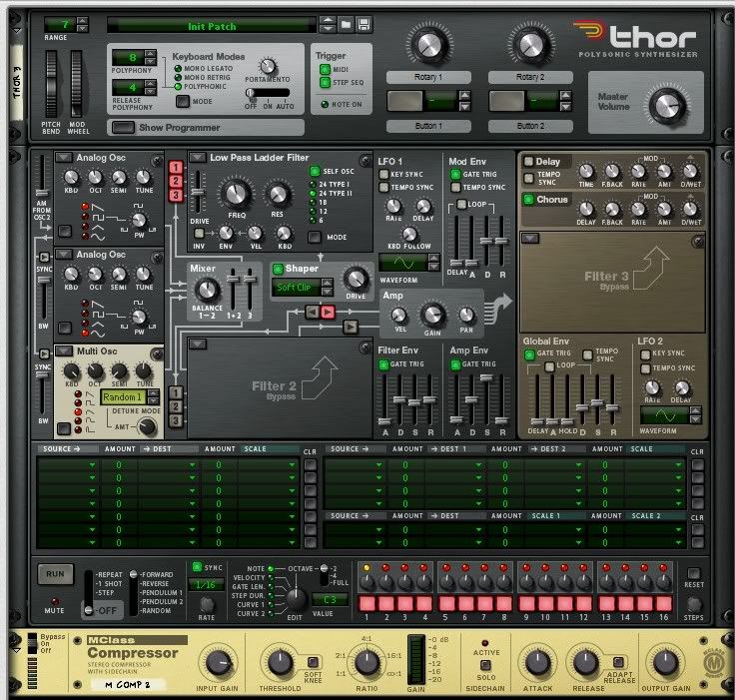Adjust the Amp GAIN knob

coord(432,315)
